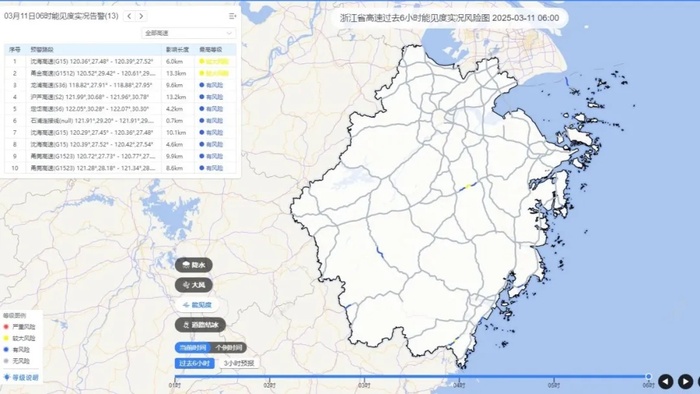Image resolution: width=700 pixels, height=394 pixels.
Task: Switch to the second time mode toggle
Action: pos(229,348)
